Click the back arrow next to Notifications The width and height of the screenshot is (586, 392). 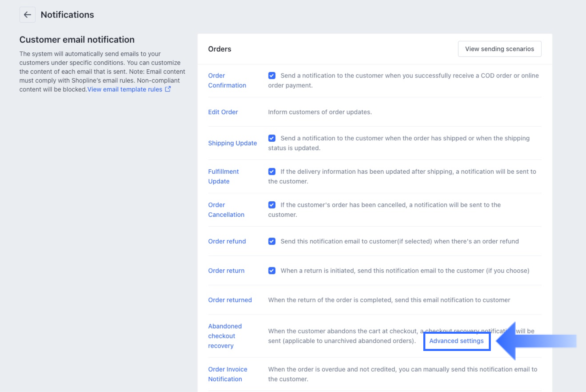27,15
